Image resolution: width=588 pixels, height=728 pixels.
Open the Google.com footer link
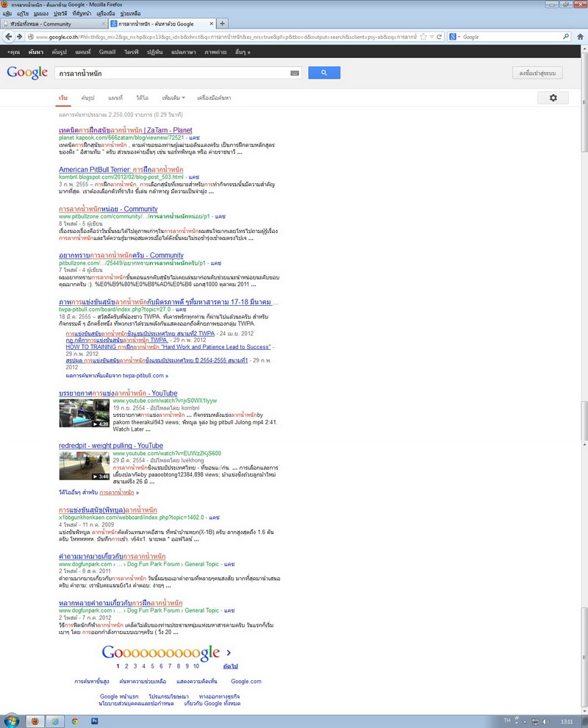(x=246, y=681)
